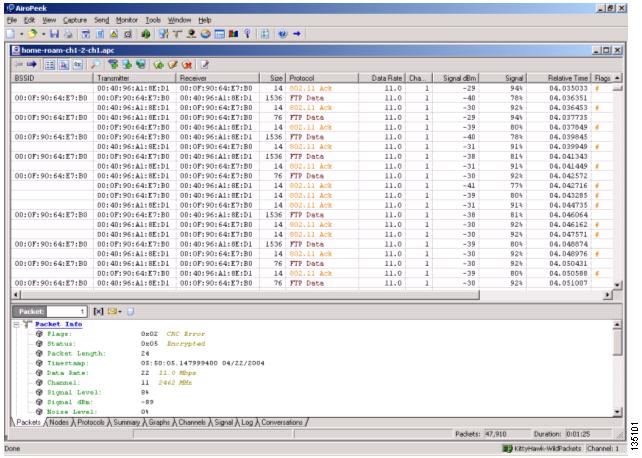Image resolution: width=642 pixels, height=458 pixels.
Task: Click the Save floppy disk icon
Action: (54, 34)
